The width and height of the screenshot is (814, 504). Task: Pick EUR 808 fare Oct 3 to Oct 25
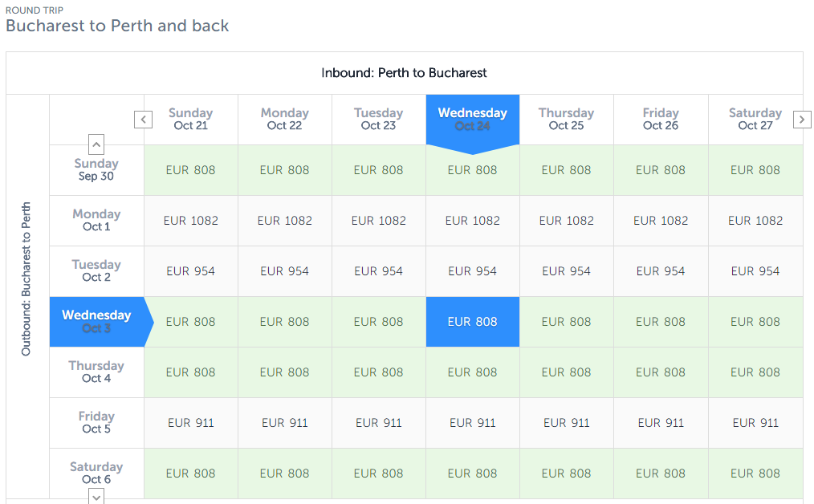[567, 322]
